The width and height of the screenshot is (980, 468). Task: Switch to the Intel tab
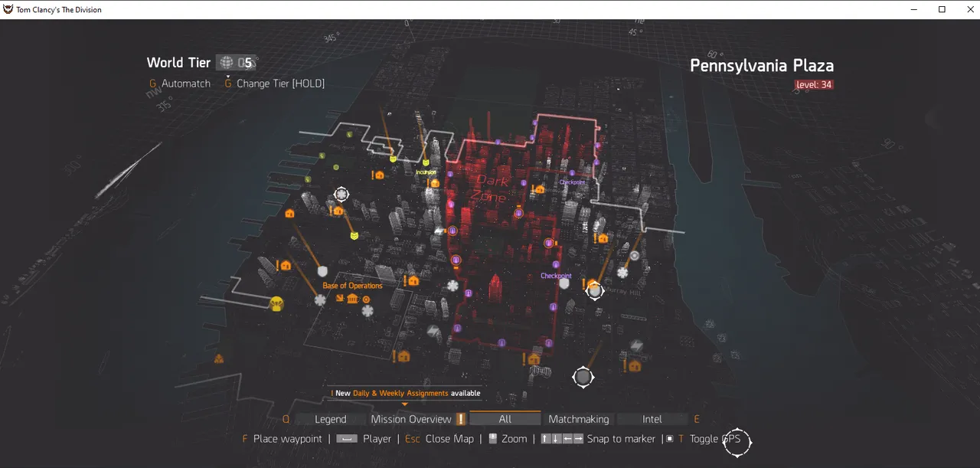click(x=652, y=419)
